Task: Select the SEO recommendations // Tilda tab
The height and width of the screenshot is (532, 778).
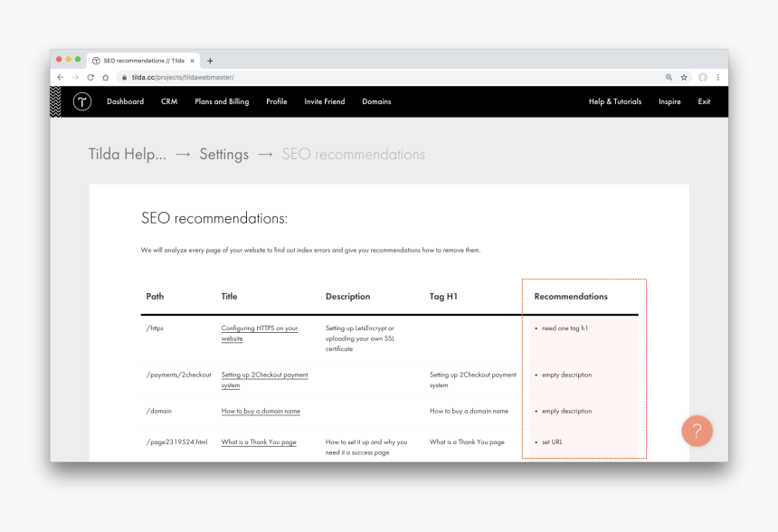Action: coord(144,61)
